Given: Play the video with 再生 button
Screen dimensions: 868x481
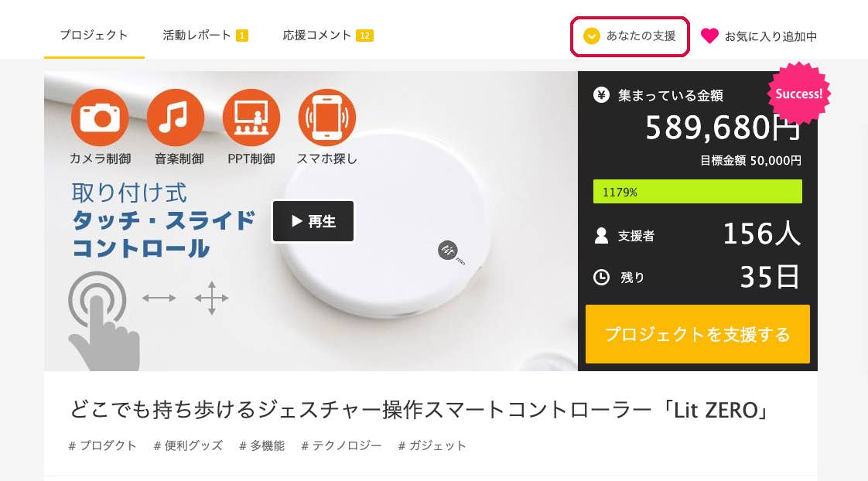Looking at the screenshot, I should pyautogui.click(x=313, y=221).
